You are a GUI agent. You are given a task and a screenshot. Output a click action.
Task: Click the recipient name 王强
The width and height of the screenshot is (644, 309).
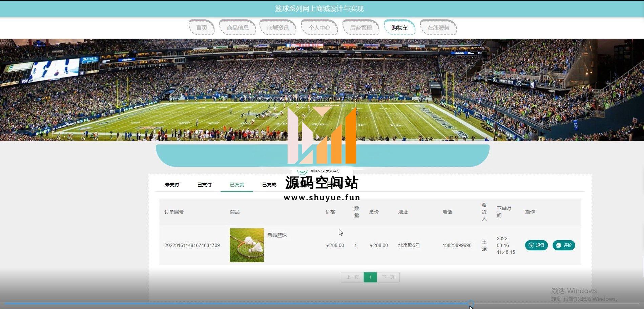pyautogui.click(x=484, y=245)
